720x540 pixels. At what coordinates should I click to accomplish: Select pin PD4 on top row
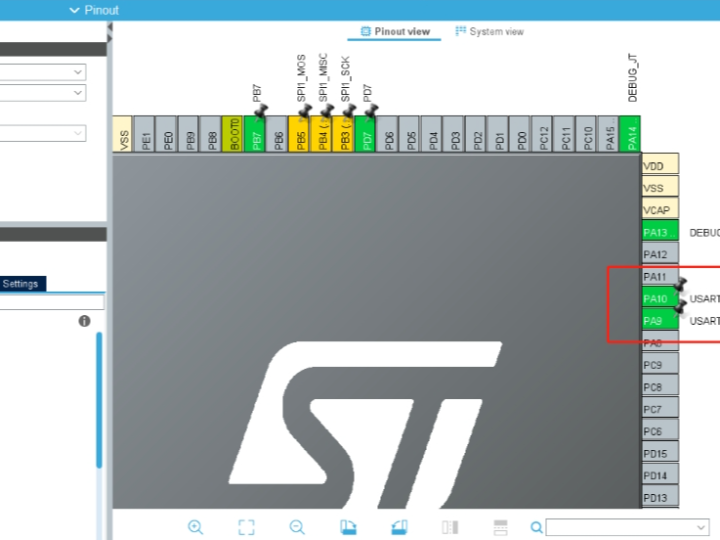pyautogui.click(x=432, y=134)
